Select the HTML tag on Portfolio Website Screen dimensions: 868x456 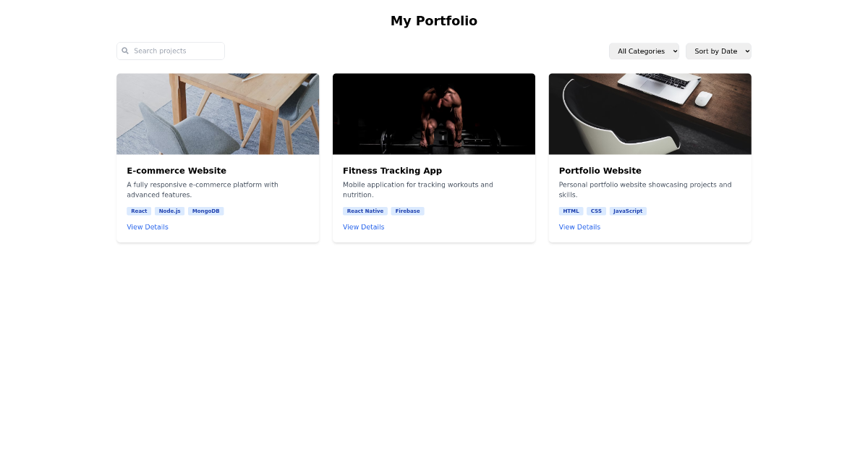tap(571, 211)
